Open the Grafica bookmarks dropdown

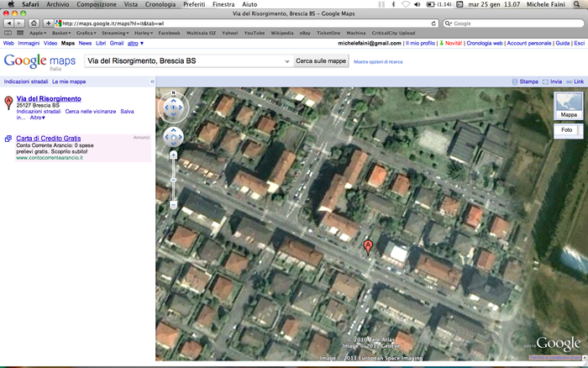click(x=87, y=33)
